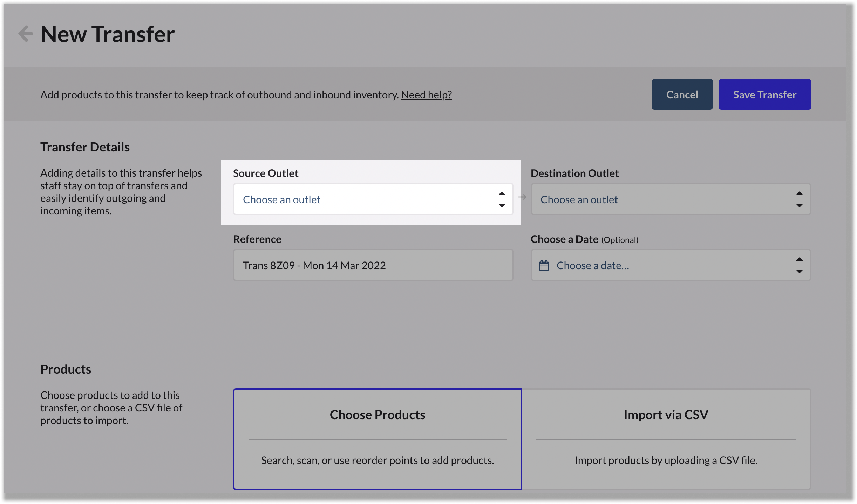Image resolution: width=857 pixels, height=504 pixels.
Task: Open the Source Outlet dropdown
Action: (373, 199)
